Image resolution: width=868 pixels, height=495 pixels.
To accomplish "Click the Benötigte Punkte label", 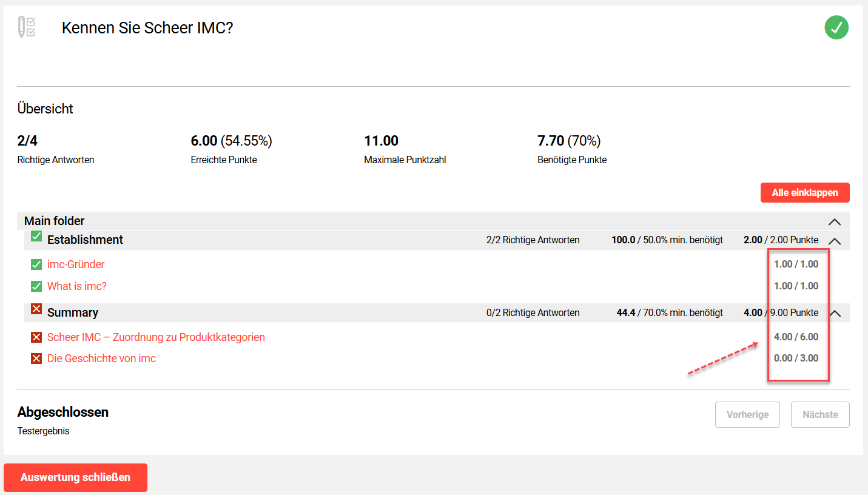I will 572,160.
